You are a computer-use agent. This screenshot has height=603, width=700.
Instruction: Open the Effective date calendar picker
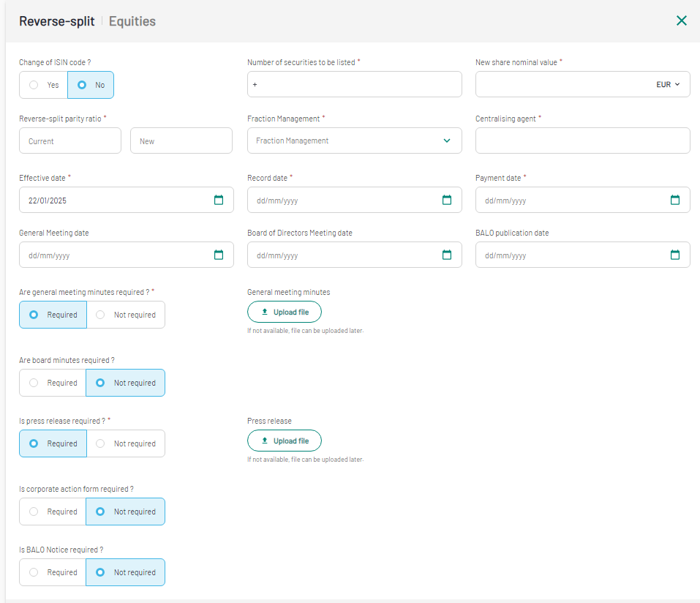coord(219,200)
